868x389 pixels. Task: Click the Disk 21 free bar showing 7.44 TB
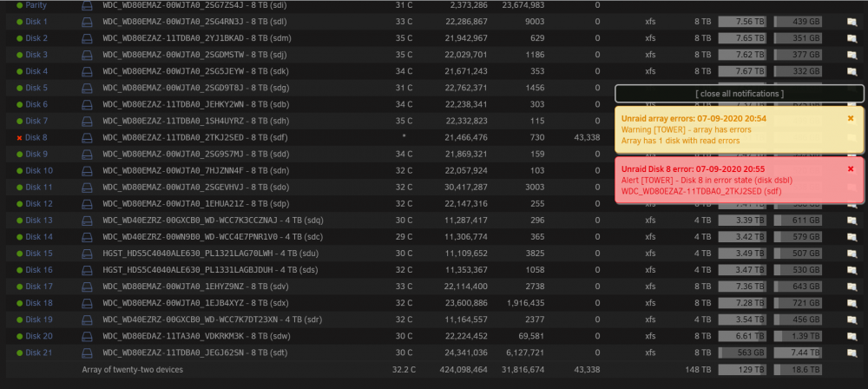coord(798,353)
